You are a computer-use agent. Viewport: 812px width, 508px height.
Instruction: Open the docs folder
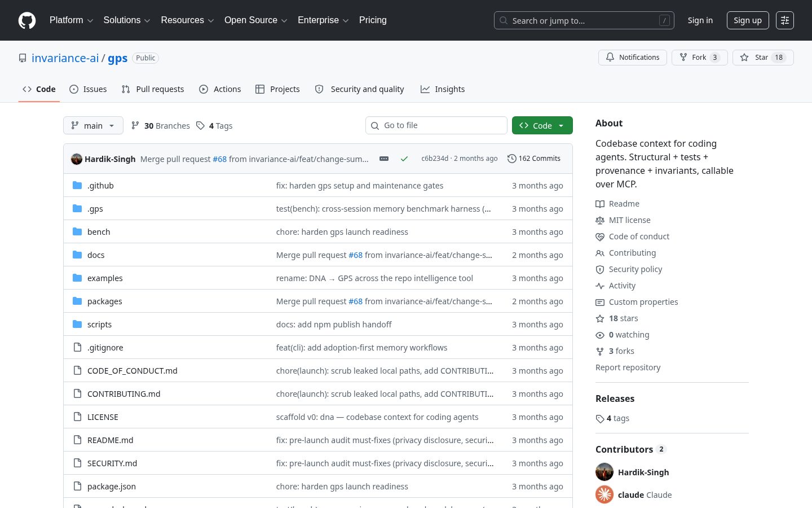[96, 255]
